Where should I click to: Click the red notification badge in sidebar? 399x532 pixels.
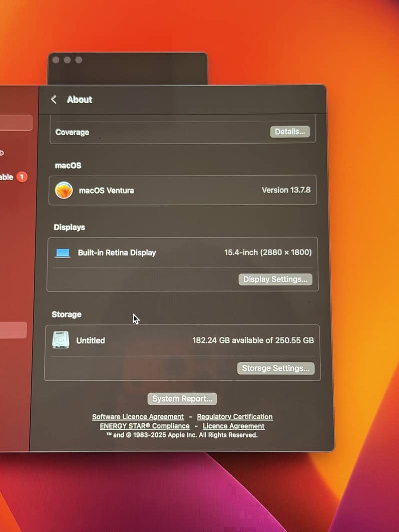point(22,177)
